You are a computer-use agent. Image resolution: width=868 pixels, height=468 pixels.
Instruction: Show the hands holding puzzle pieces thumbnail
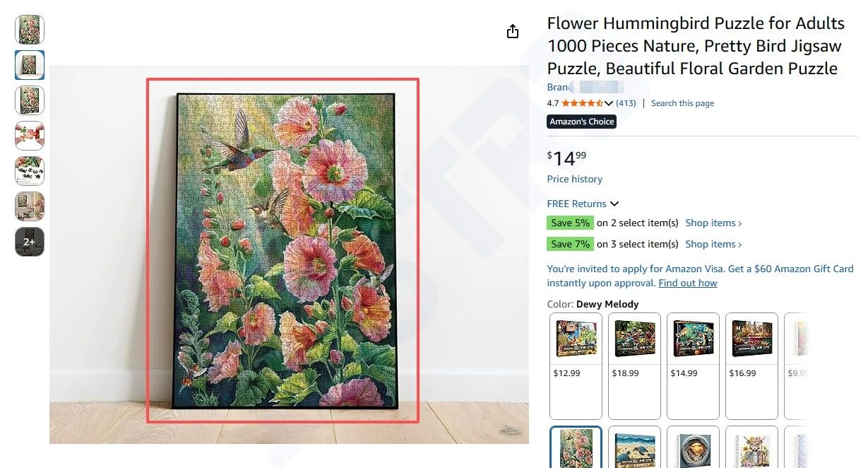click(30, 136)
